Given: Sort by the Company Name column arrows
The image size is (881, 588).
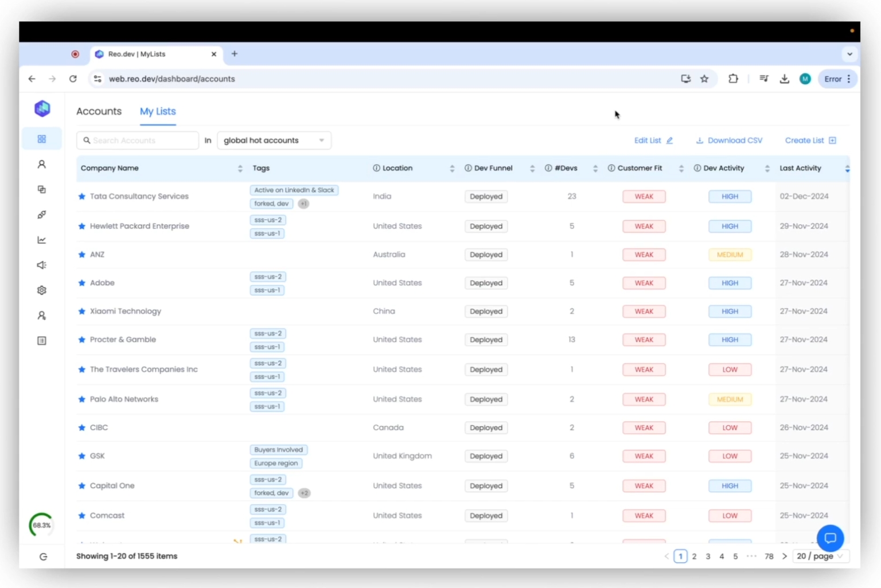Looking at the screenshot, I should [x=240, y=169].
